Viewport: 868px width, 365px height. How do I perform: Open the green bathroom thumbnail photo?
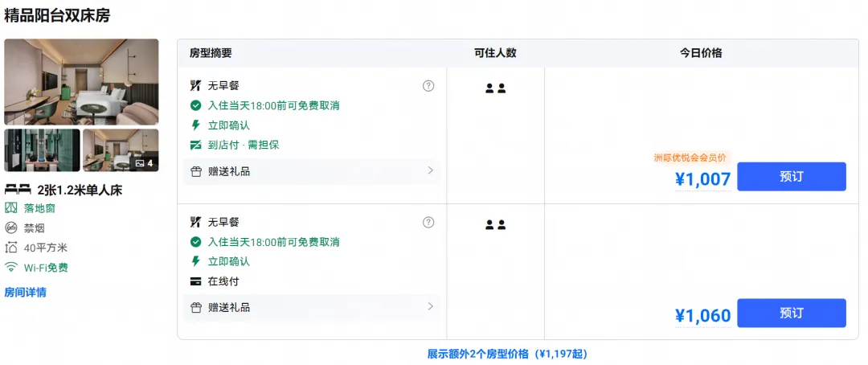tap(42, 150)
